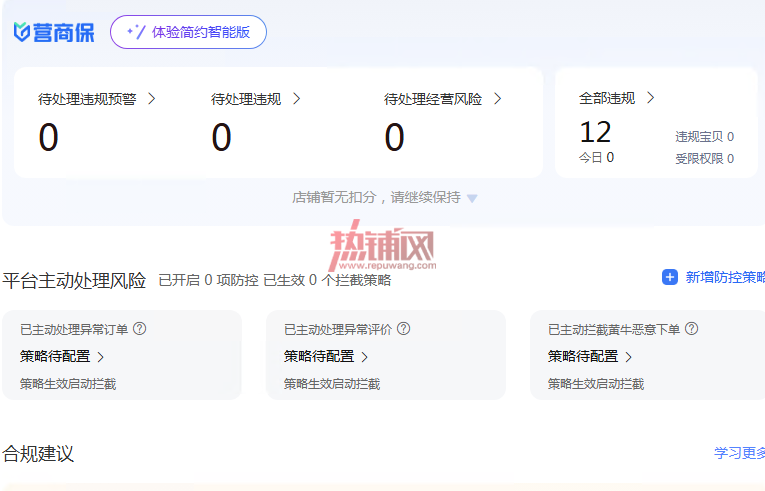Expand the 店铺暂无扣分 dropdown triangle

coord(472,198)
